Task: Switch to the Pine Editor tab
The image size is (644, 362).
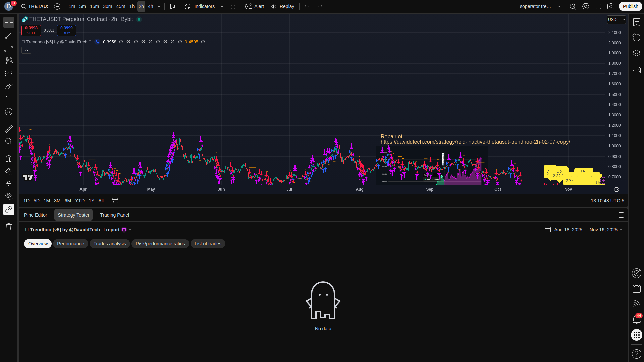Action: pos(36,215)
